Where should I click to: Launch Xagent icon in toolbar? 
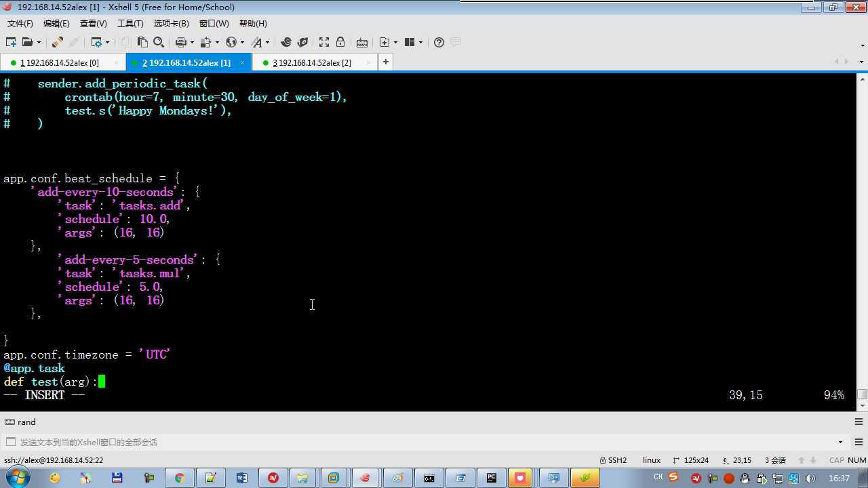pyautogui.click(x=302, y=42)
